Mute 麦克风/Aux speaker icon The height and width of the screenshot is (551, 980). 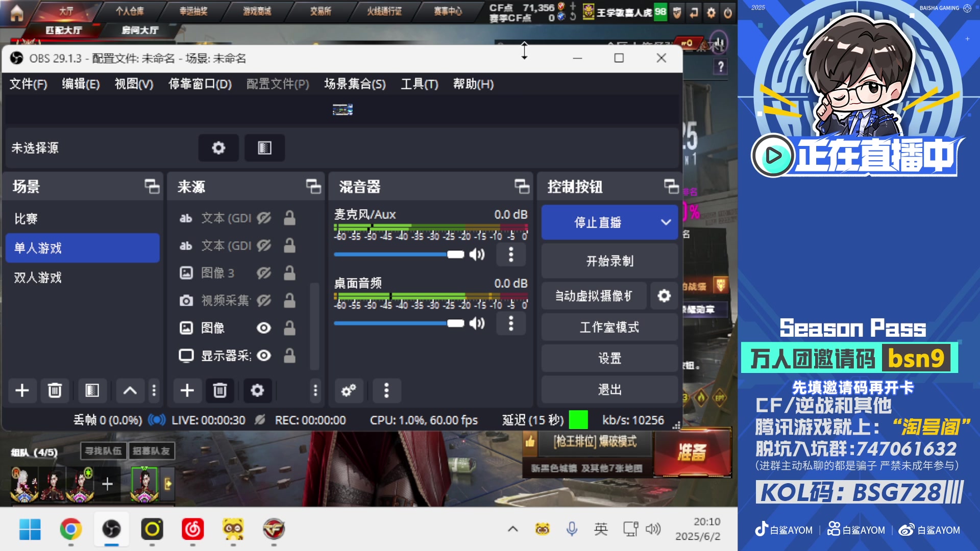[x=477, y=254]
